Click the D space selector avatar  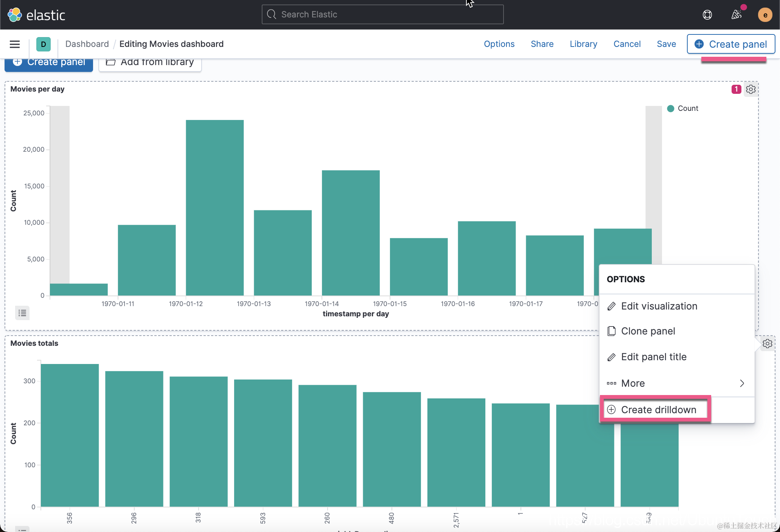coord(44,44)
